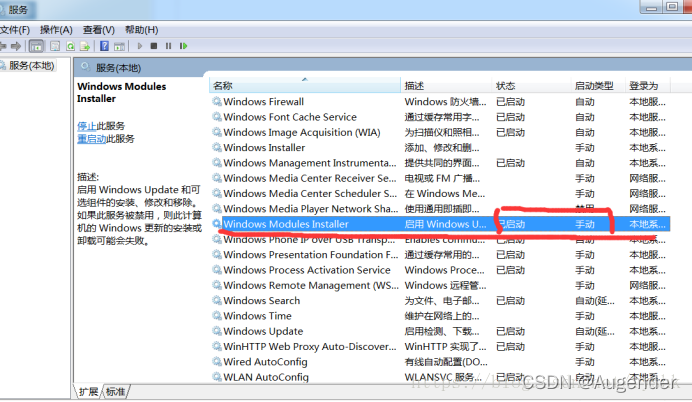Select the Wired AutoConfig service name
This screenshot has width=692, height=402.
coord(265,361)
